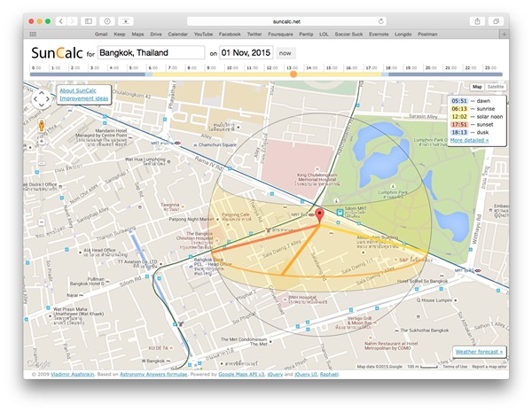Click the 18:00 mark on timeline
Screen dimensions: 532x412
coord(391,68)
